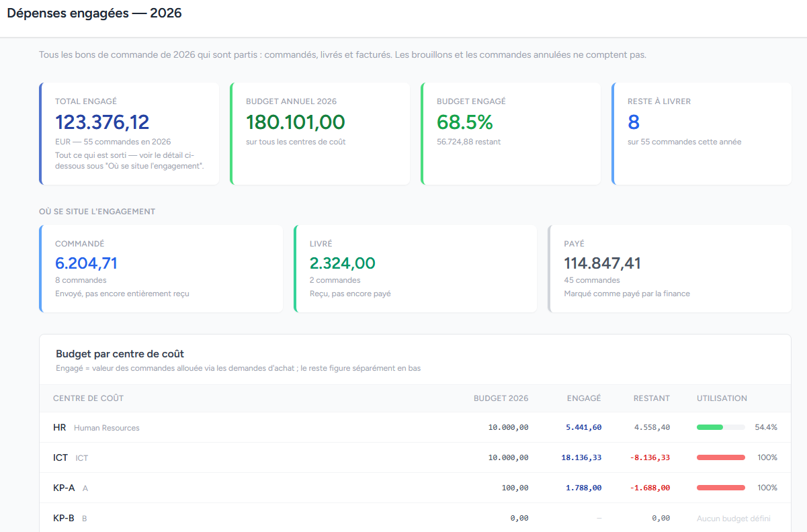Click the HR utilisation progress bar
The height and width of the screenshot is (532, 807).
tap(721, 427)
